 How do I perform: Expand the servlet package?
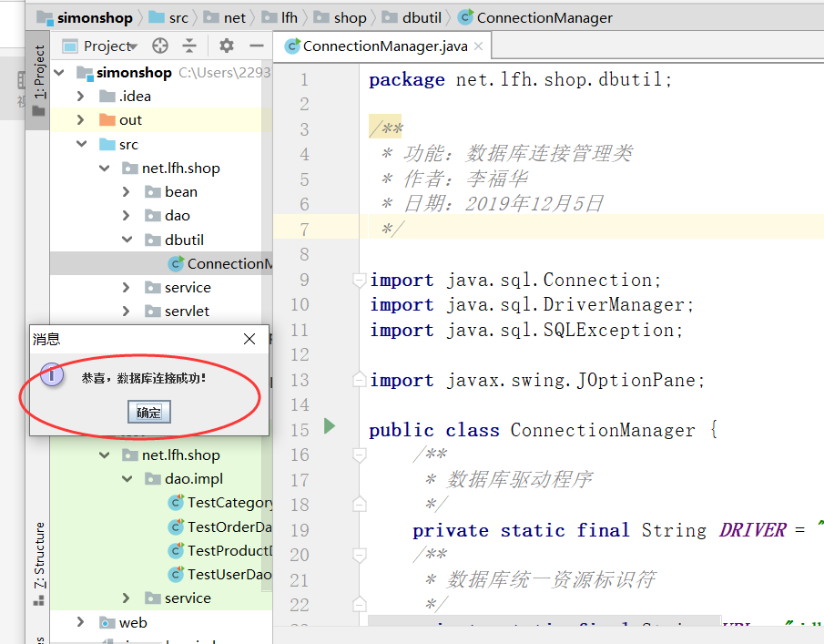click(x=127, y=312)
